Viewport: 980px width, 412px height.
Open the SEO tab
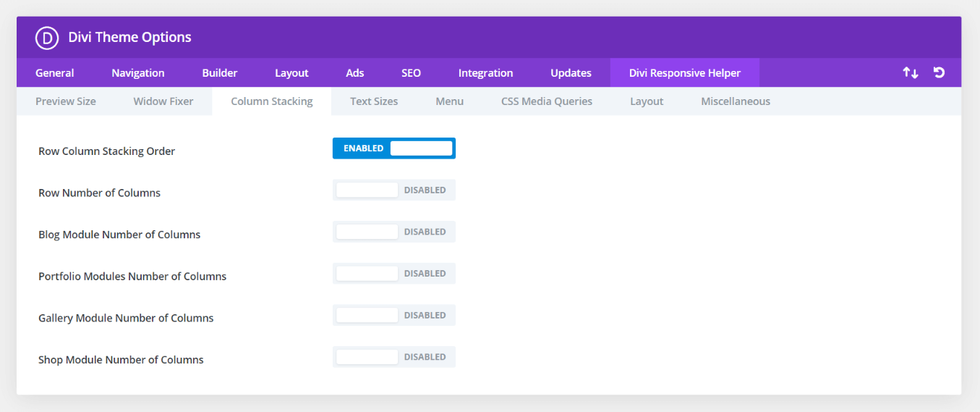coord(412,72)
